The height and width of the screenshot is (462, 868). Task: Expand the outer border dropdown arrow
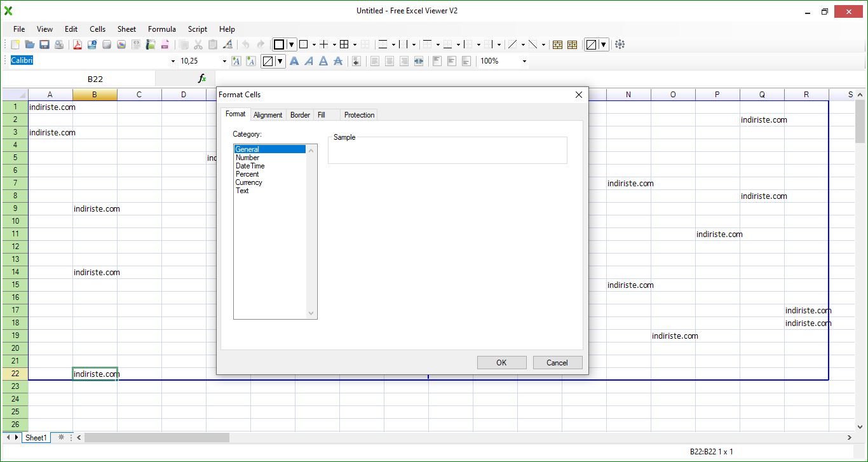(x=314, y=44)
